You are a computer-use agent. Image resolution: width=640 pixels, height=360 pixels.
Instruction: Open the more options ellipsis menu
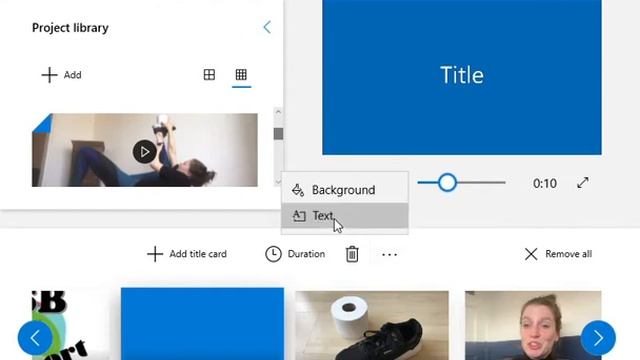pyautogui.click(x=389, y=254)
